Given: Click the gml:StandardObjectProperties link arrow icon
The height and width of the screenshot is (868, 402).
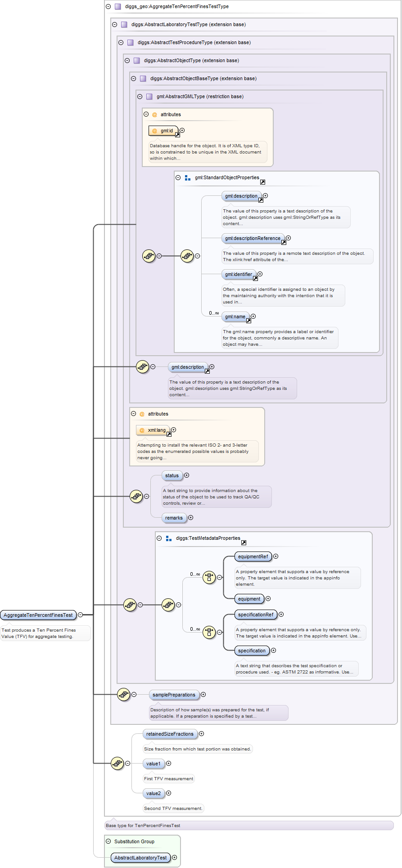Looking at the screenshot, I should pos(262,182).
